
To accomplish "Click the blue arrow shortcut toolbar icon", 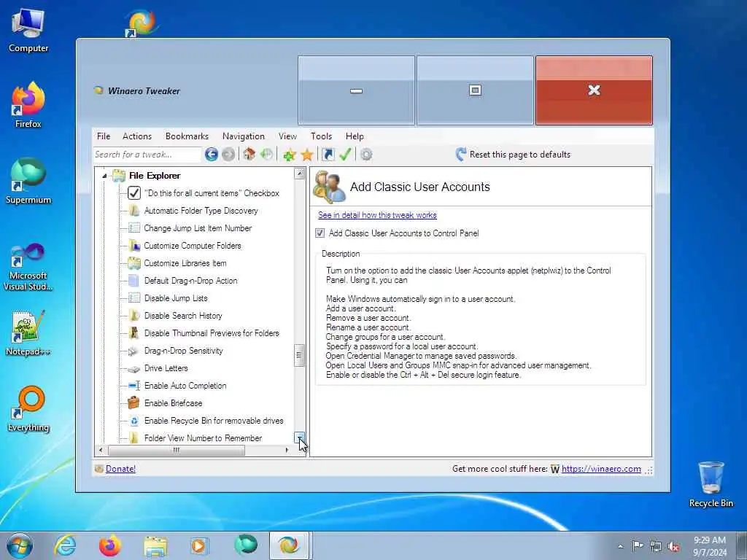I will tap(328, 155).
